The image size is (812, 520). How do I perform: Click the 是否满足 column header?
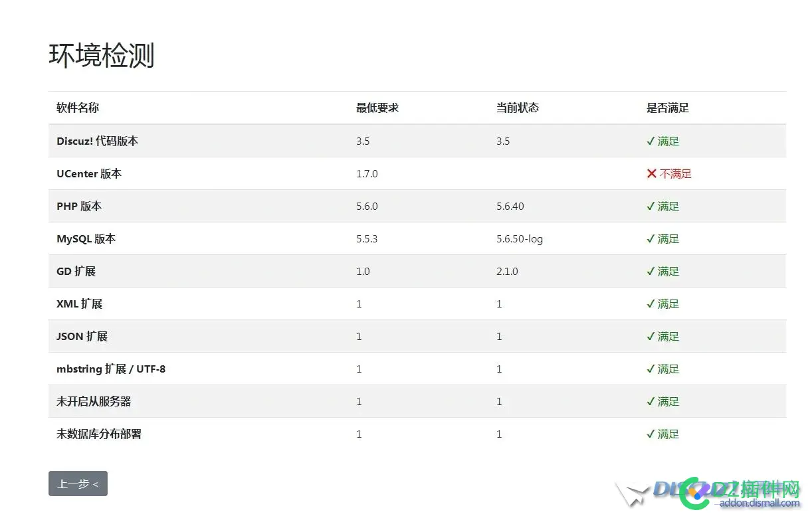pyautogui.click(x=668, y=108)
